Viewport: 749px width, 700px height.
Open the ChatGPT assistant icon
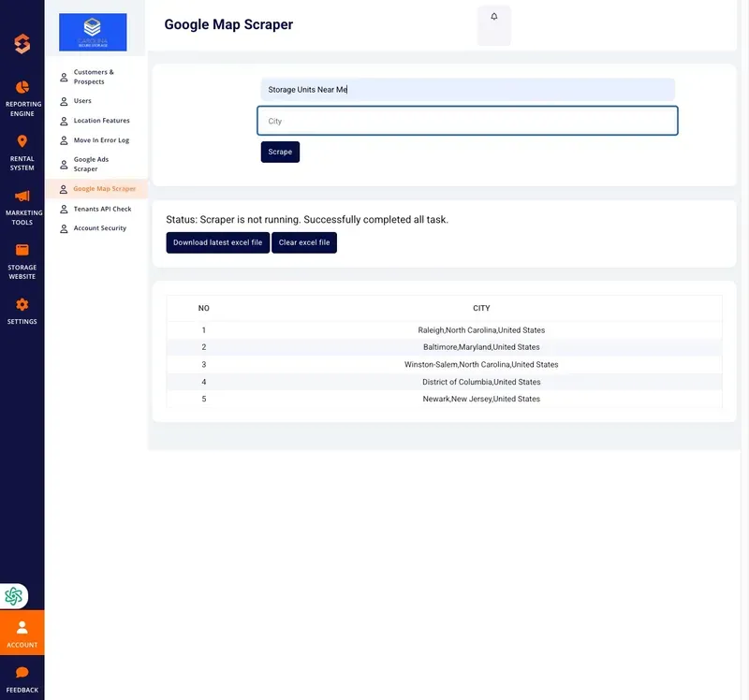pos(13,596)
